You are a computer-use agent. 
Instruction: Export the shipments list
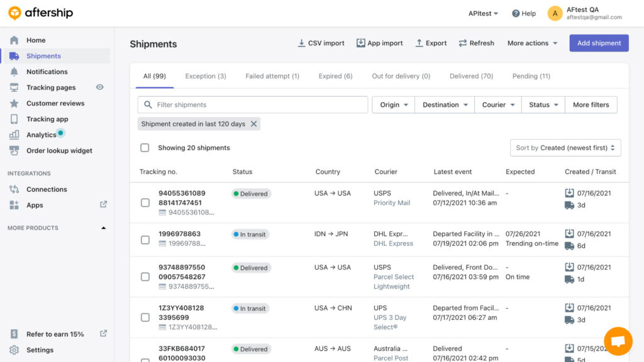[x=431, y=43]
